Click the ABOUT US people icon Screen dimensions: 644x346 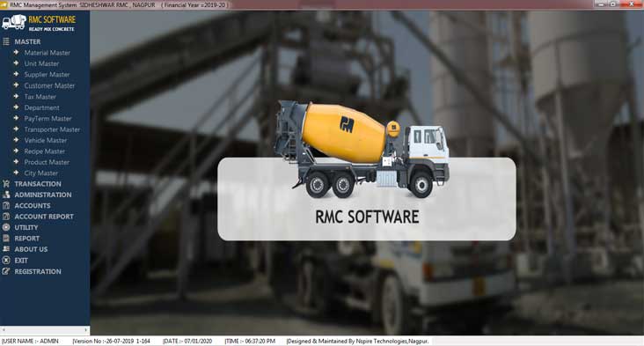[x=6, y=249]
